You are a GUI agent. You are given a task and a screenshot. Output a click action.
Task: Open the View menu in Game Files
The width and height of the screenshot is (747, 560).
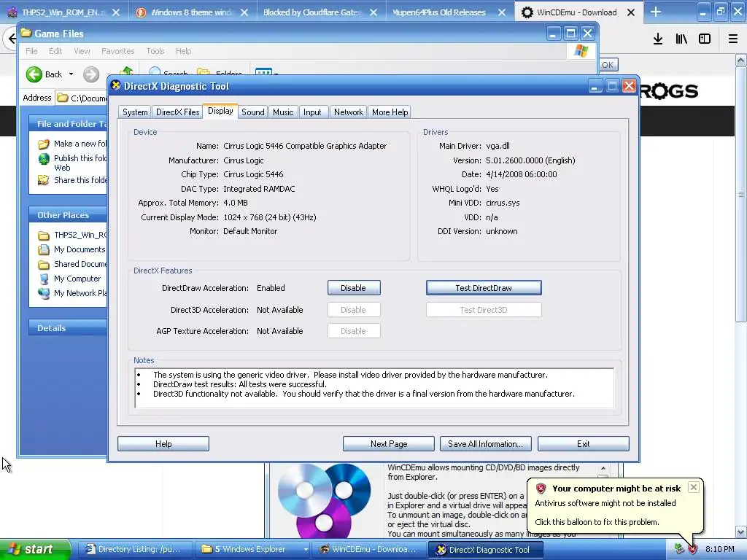point(82,51)
